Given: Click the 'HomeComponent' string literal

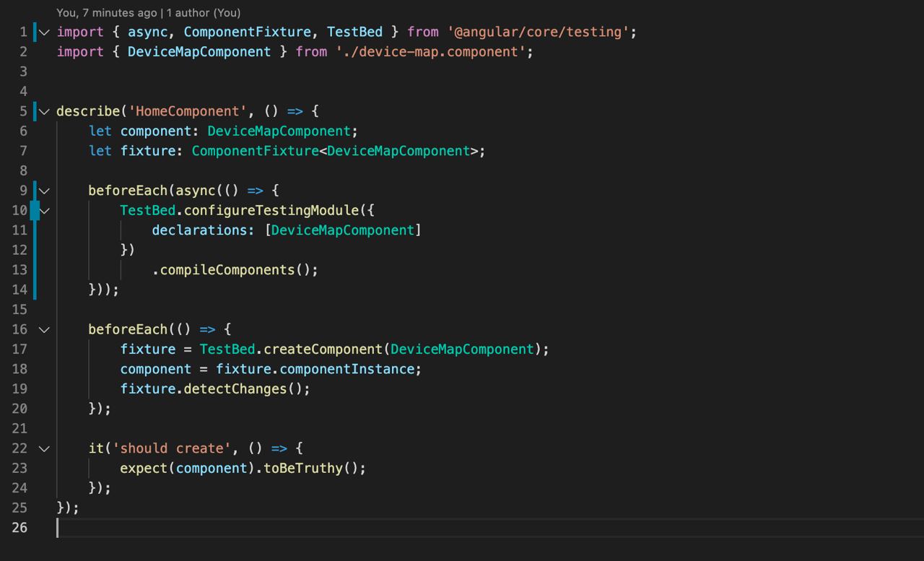Looking at the screenshot, I should 188,111.
